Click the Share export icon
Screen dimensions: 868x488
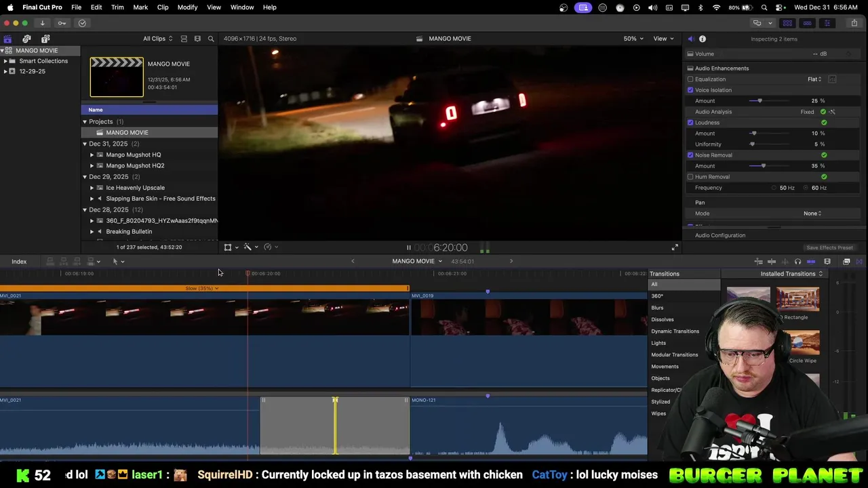click(x=854, y=23)
